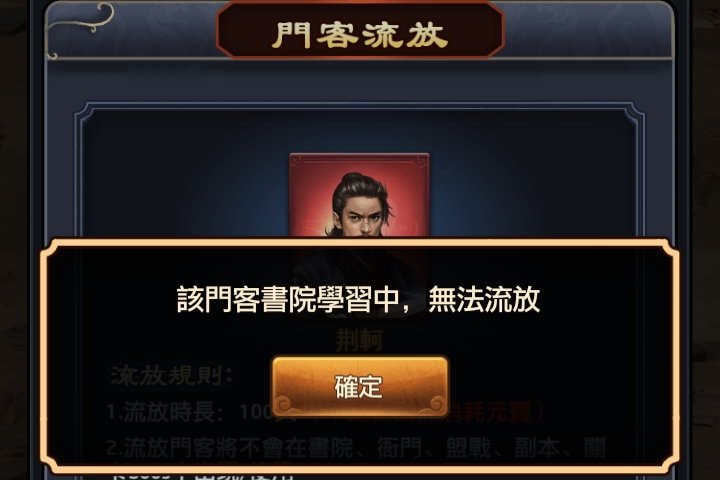Click the dark blue panel area beside the portrait
The image size is (720, 480).
tap(184, 184)
